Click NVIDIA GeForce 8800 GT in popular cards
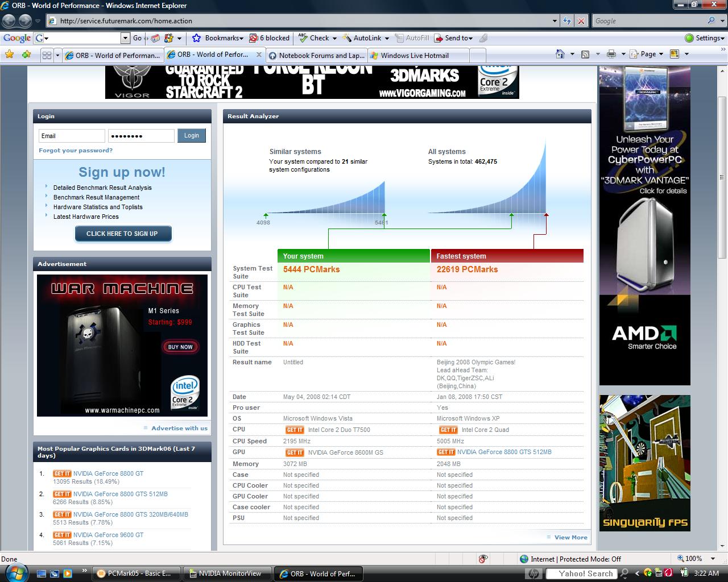 (108, 473)
